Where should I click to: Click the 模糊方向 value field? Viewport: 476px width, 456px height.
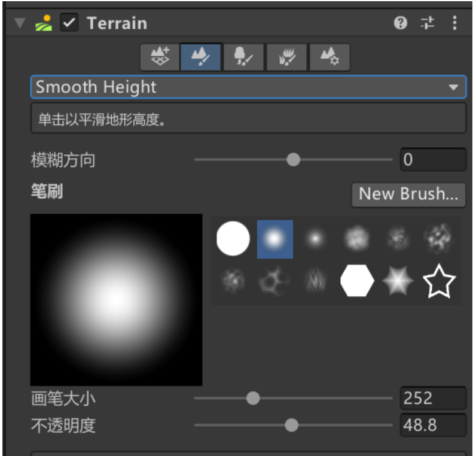(x=433, y=160)
